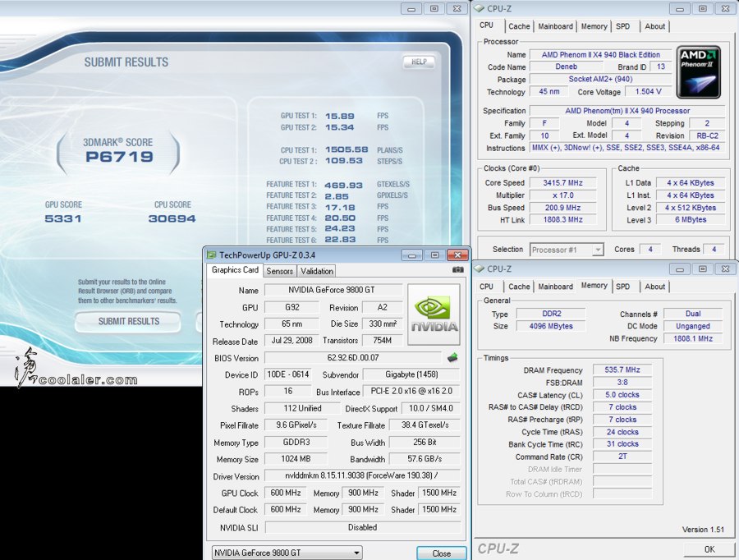739x560 pixels.
Task: Click the Driver Version field in GPU-Z
Action: click(362, 475)
